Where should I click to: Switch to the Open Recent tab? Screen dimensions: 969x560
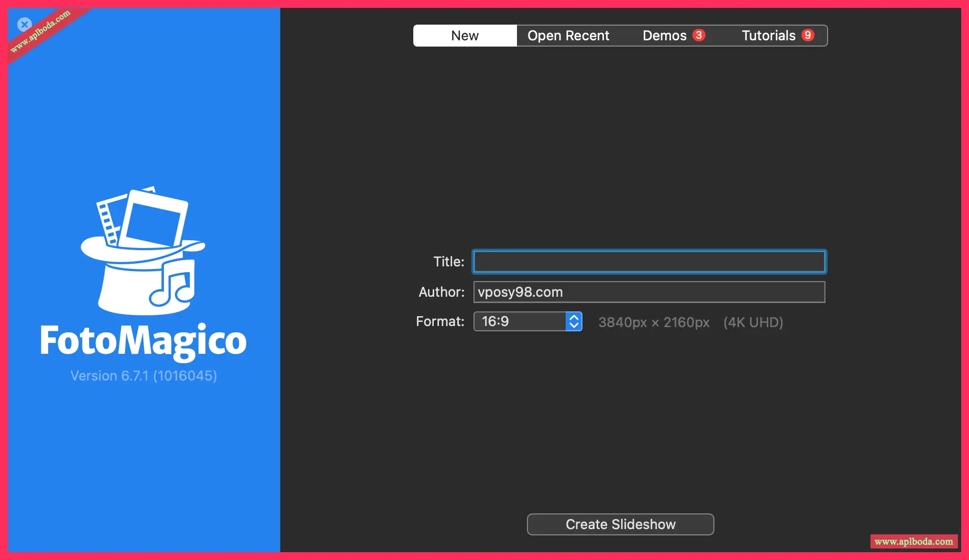(x=568, y=36)
